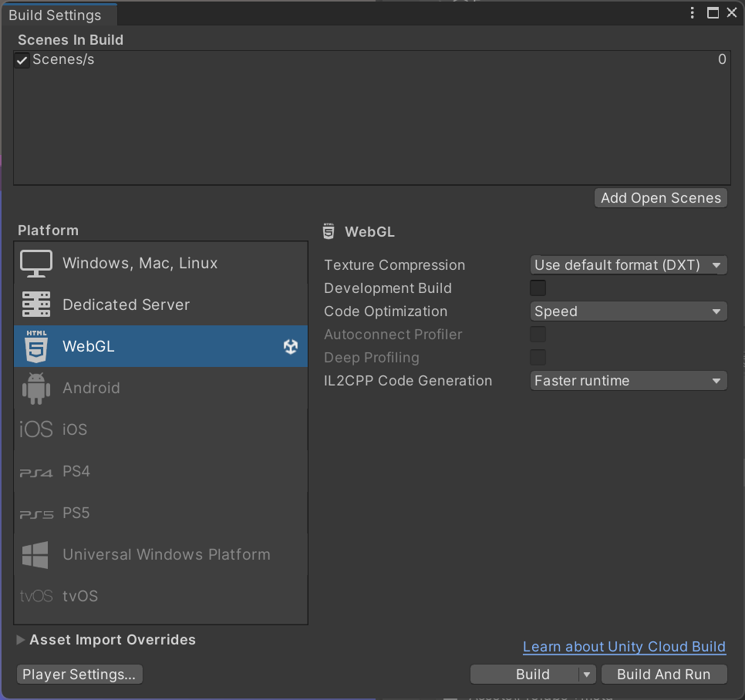Click the iOS platform logo icon
Viewport: 745px width, 700px height.
[x=36, y=429]
